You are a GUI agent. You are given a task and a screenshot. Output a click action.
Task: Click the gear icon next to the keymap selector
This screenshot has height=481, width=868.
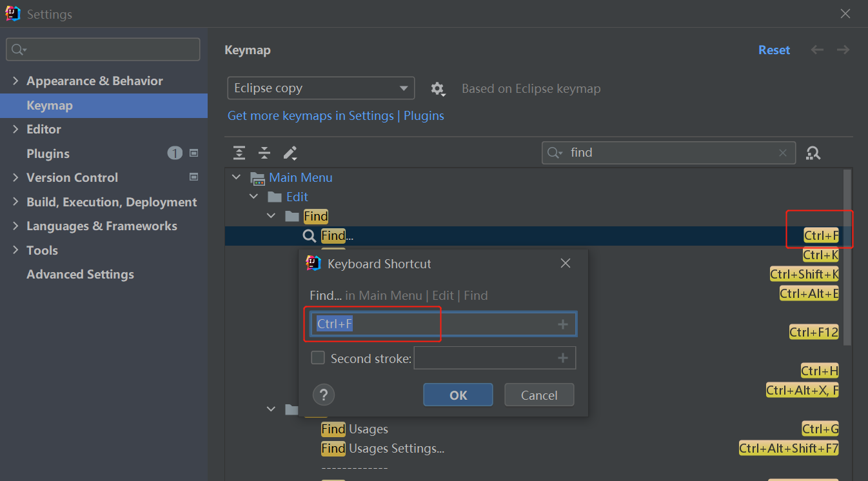pyautogui.click(x=438, y=89)
